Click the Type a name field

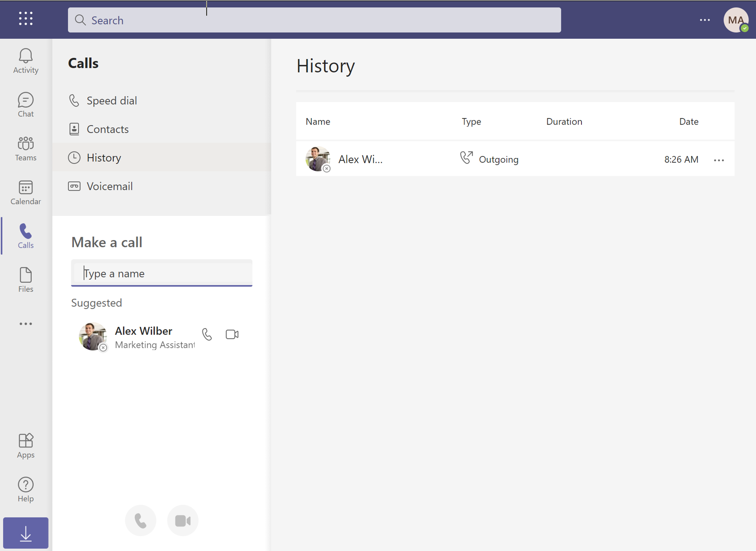pyautogui.click(x=161, y=273)
